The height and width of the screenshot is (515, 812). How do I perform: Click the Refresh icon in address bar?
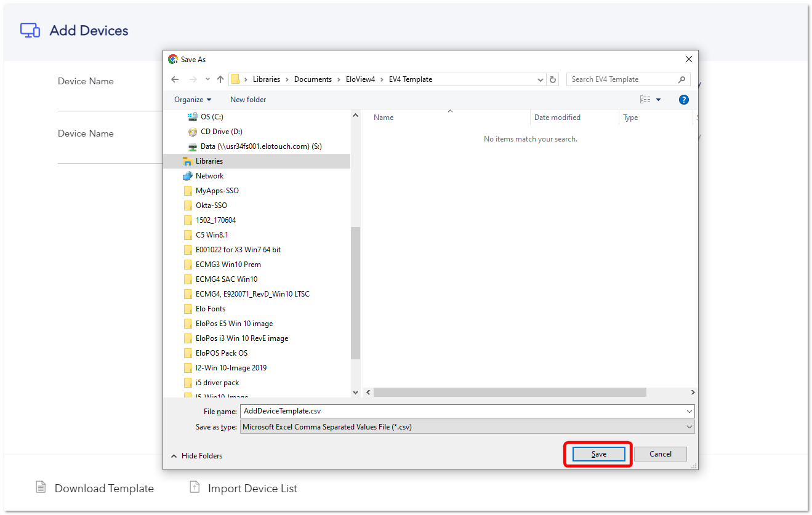553,79
